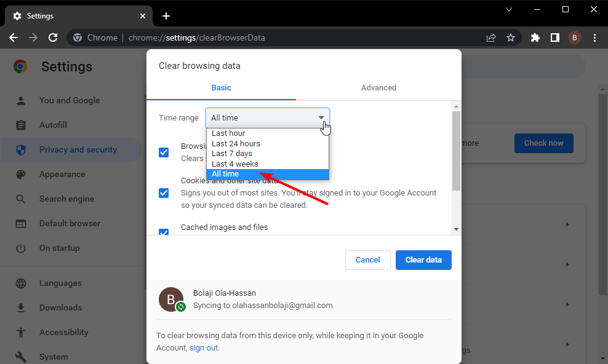Open the side panel icon in the toolbar
The width and height of the screenshot is (608, 364).
click(x=555, y=38)
